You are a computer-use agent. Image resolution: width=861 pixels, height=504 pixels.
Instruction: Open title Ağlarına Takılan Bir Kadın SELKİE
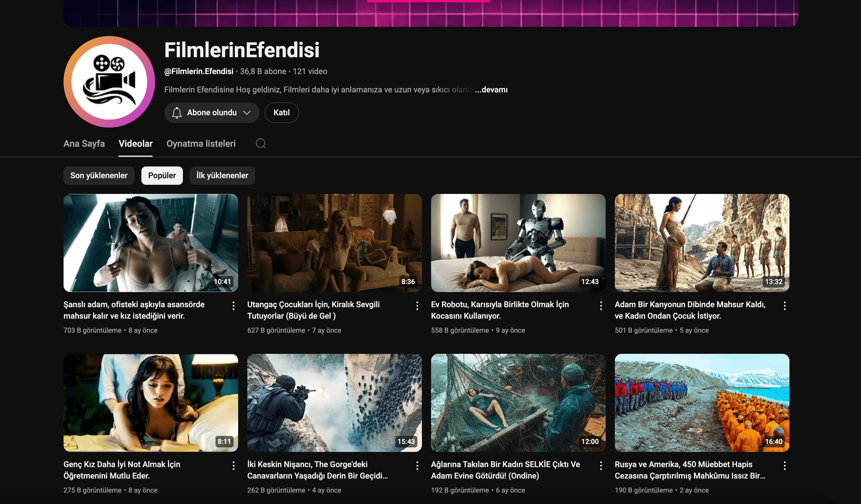[x=505, y=470]
